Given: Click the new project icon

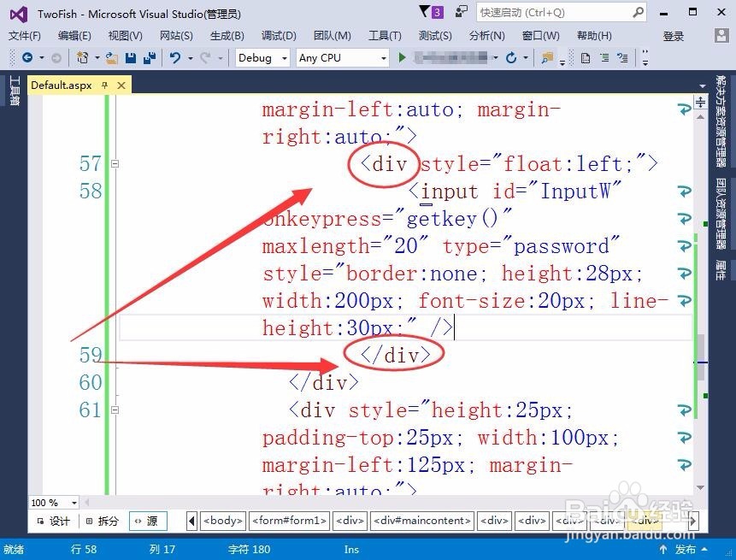Looking at the screenshot, I should pos(83,58).
